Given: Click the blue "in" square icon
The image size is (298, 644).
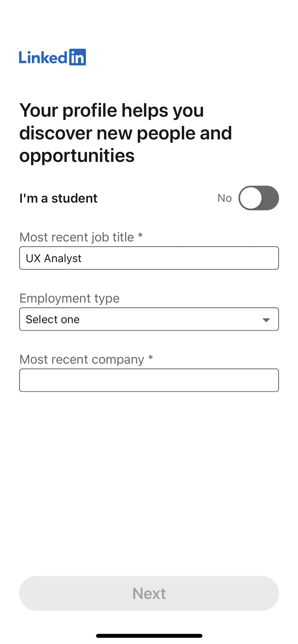Looking at the screenshot, I should coord(77,57).
